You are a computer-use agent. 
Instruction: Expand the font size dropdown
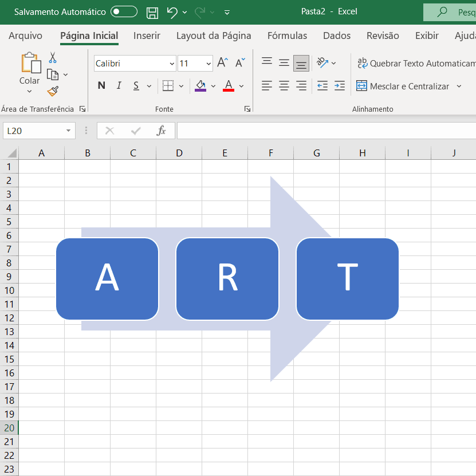click(207, 63)
